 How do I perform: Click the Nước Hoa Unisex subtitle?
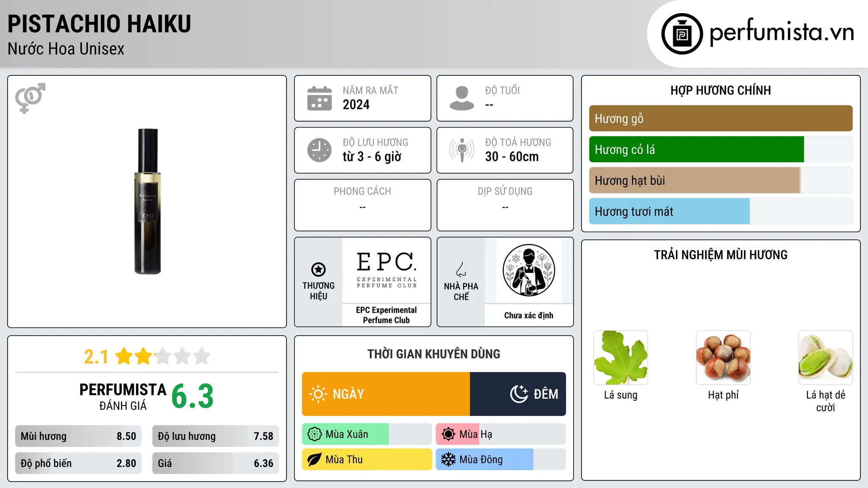coord(66,49)
